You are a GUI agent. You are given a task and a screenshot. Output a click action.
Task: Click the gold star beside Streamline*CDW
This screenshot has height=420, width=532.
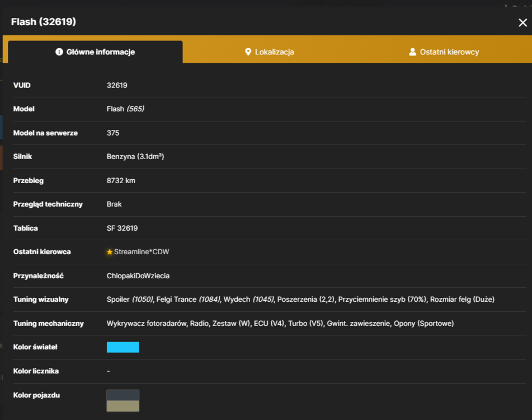[x=110, y=252]
